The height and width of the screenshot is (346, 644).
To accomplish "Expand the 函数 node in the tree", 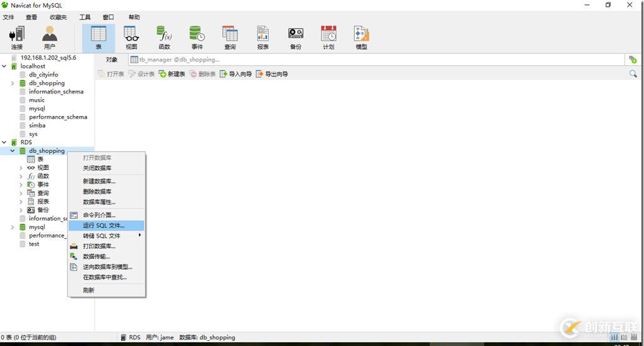I will pyautogui.click(x=21, y=176).
